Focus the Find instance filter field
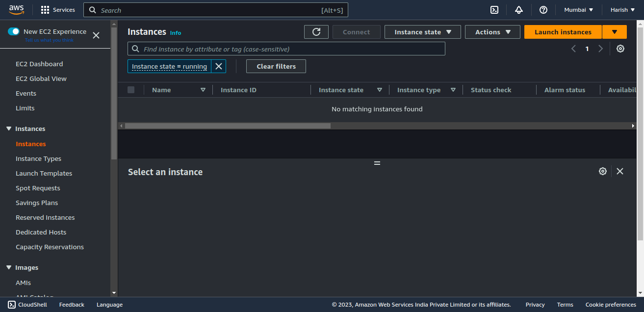644x312 pixels. pyautogui.click(x=286, y=49)
